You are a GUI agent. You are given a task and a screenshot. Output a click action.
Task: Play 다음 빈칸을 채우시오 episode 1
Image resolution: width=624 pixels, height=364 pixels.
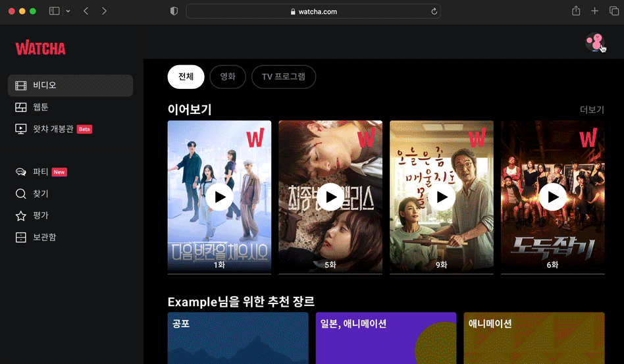click(x=219, y=197)
